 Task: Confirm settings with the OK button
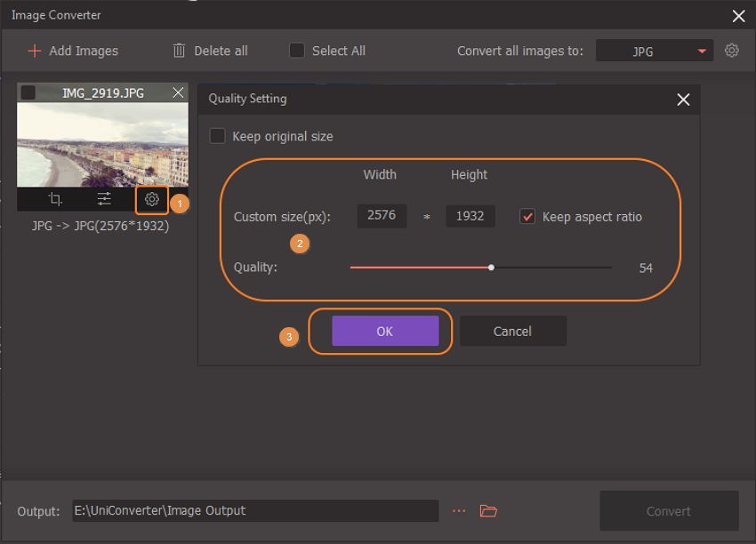[384, 331]
